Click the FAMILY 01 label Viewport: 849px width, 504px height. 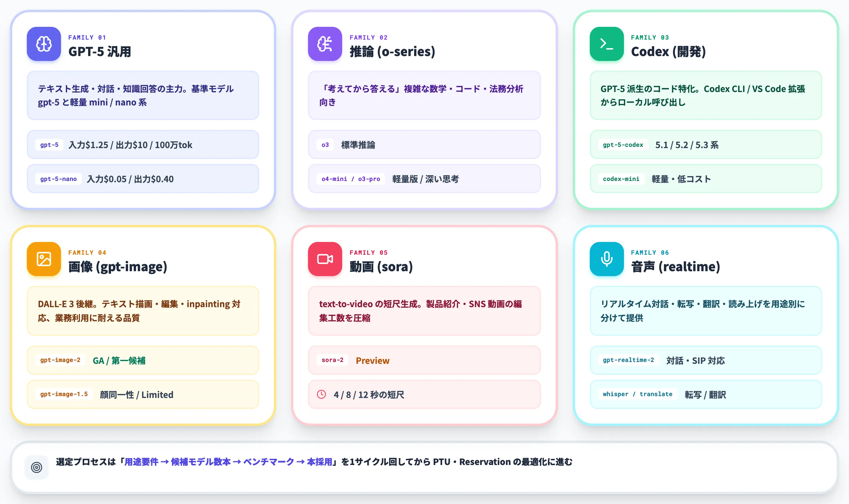click(x=87, y=37)
